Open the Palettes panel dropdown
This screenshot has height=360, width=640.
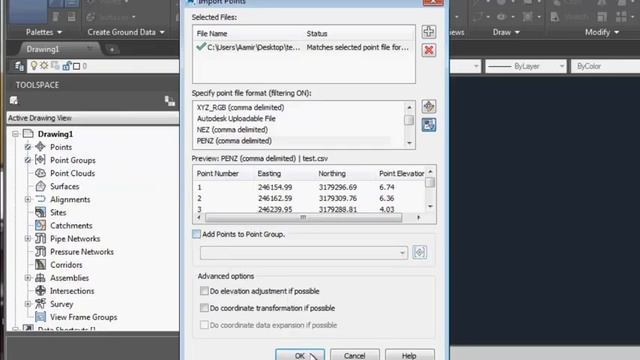click(x=44, y=32)
